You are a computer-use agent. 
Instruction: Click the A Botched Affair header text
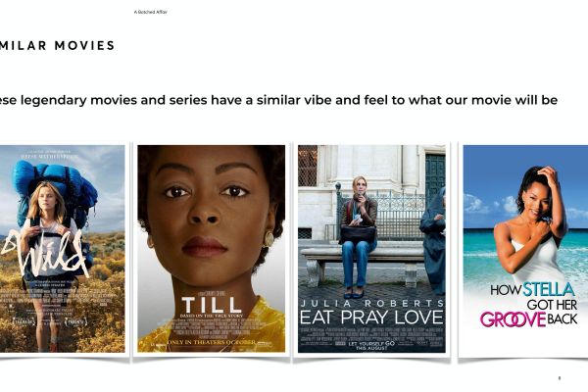(x=150, y=12)
